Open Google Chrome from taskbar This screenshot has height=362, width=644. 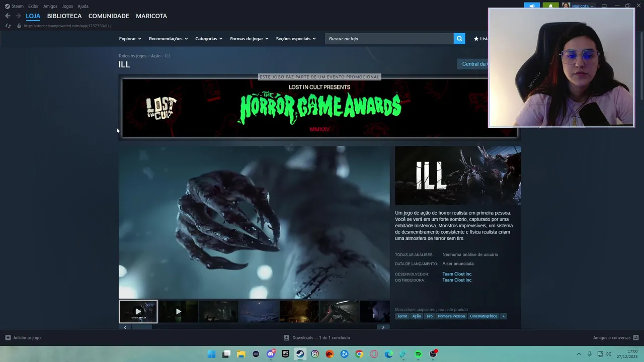click(359, 354)
